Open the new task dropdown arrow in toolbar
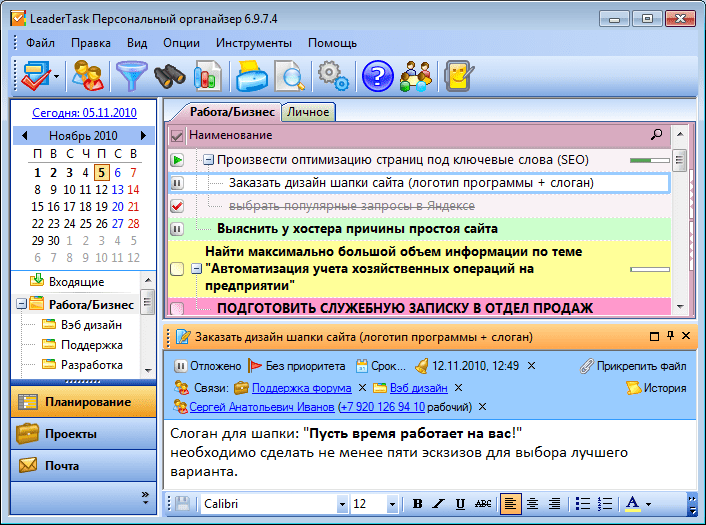This screenshot has height=525, width=706. tap(56, 77)
